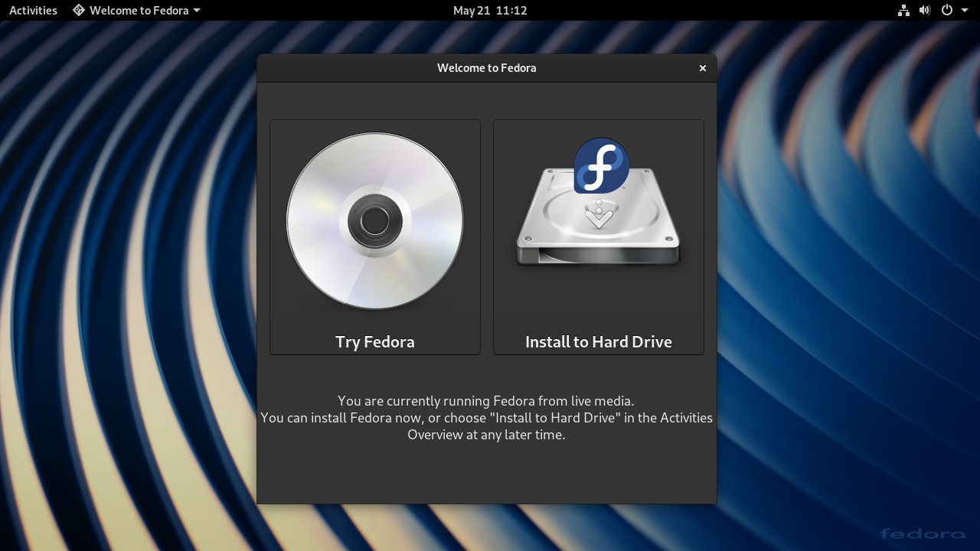
Task: Choose the Install to Hard Drive label
Action: tap(599, 341)
